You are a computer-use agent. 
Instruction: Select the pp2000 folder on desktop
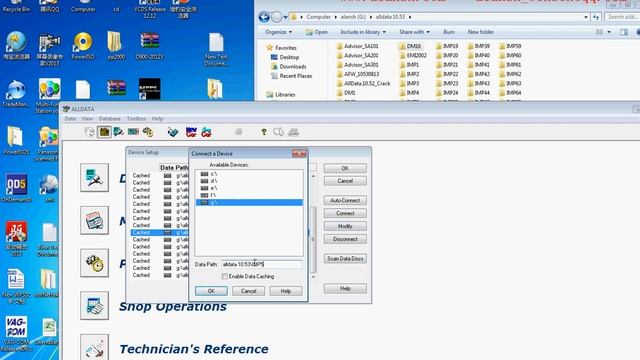pos(116,46)
